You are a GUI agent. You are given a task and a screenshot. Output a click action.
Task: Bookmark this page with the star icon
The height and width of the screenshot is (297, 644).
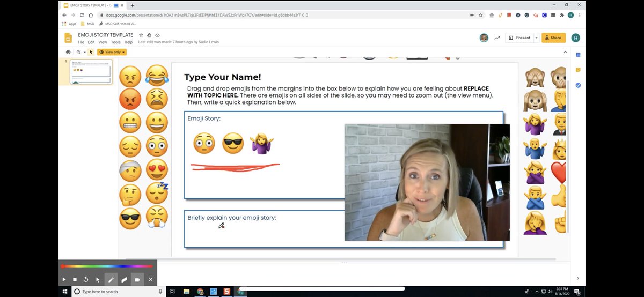(x=480, y=15)
